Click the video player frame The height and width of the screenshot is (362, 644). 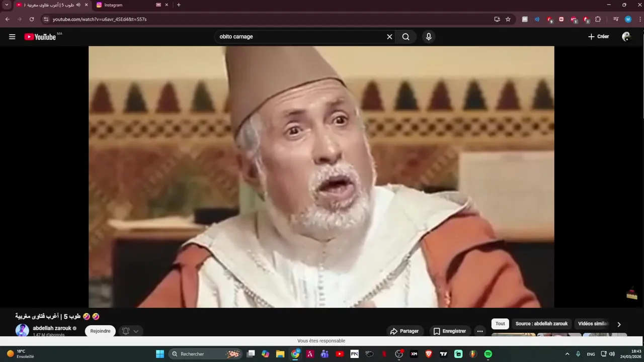(x=321, y=176)
